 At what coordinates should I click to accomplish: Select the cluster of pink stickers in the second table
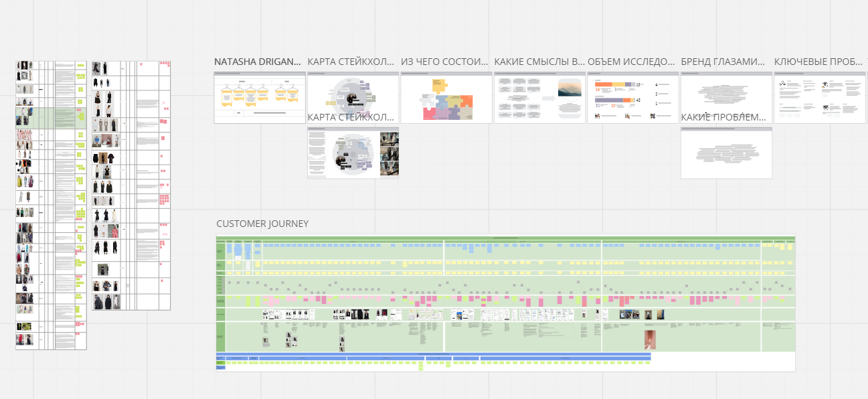[165, 200]
